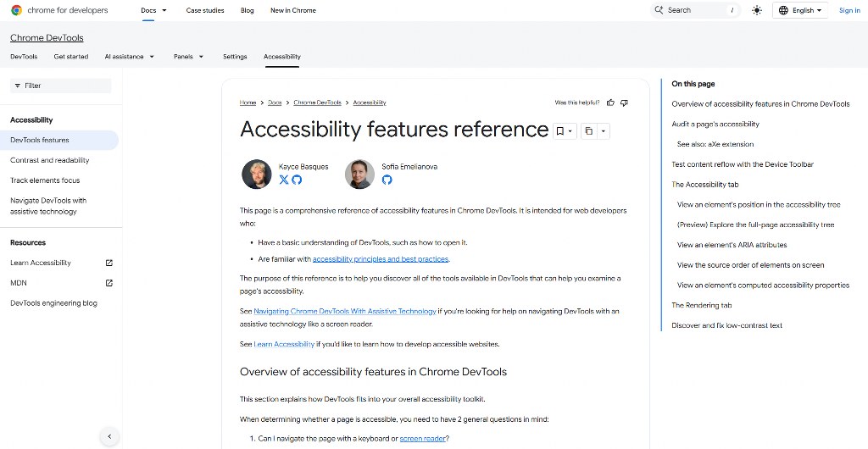Click the Home breadcrumb

point(248,103)
